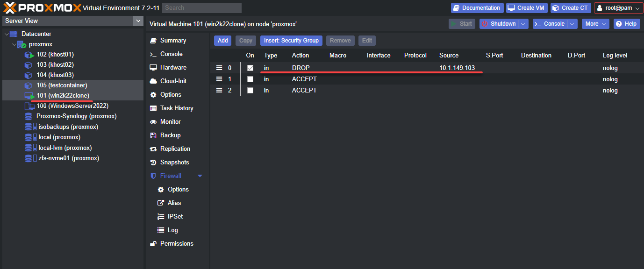
Task: Click the 105 (testcontainer) icon
Action: click(29, 85)
